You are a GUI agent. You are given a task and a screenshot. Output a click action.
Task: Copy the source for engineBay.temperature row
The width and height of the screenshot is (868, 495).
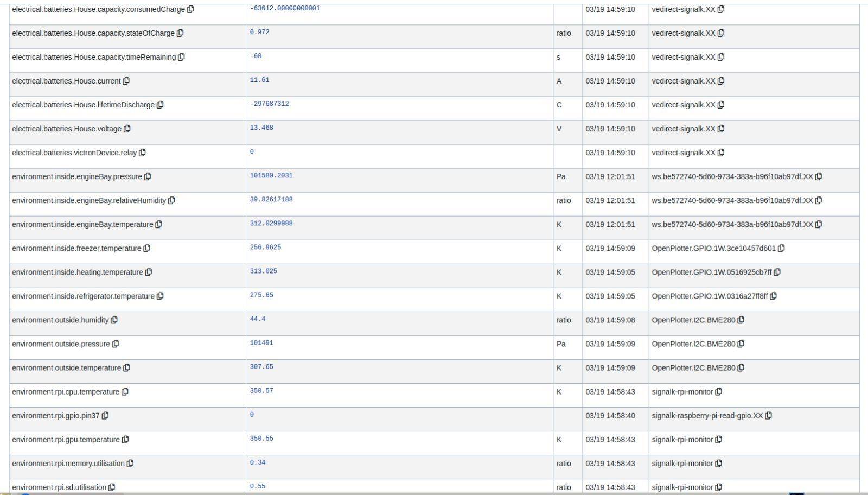(x=819, y=224)
